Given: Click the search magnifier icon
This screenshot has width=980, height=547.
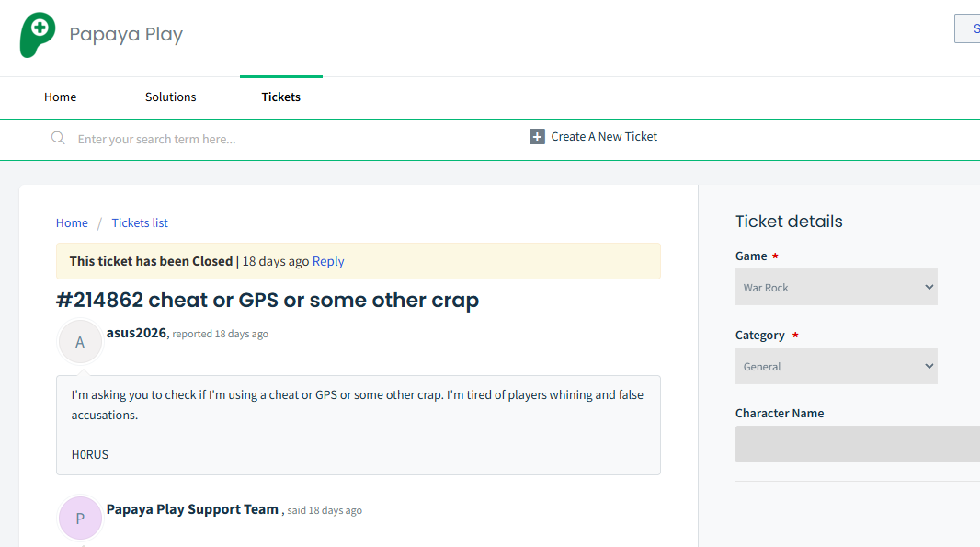Looking at the screenshot, I should (x=58, y=138).
